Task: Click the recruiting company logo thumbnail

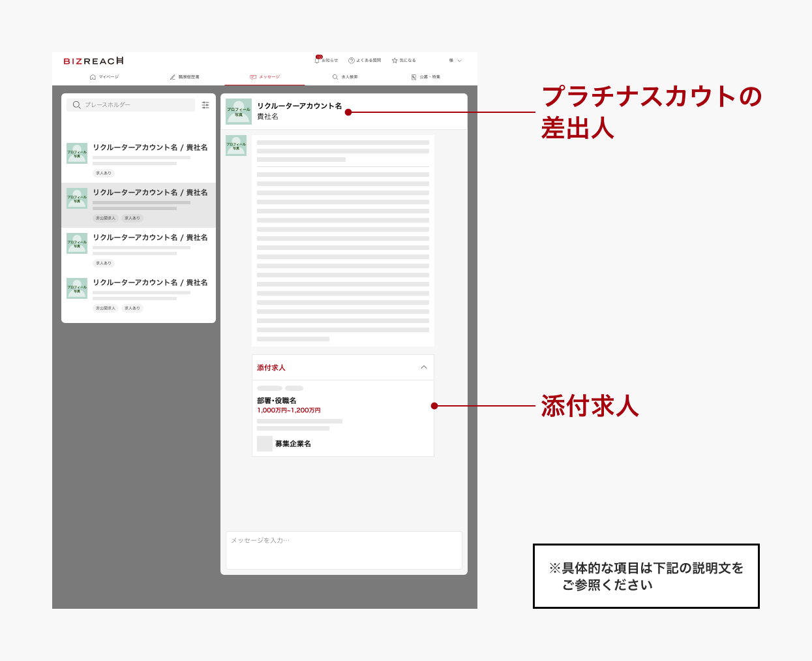Action: 265,444
